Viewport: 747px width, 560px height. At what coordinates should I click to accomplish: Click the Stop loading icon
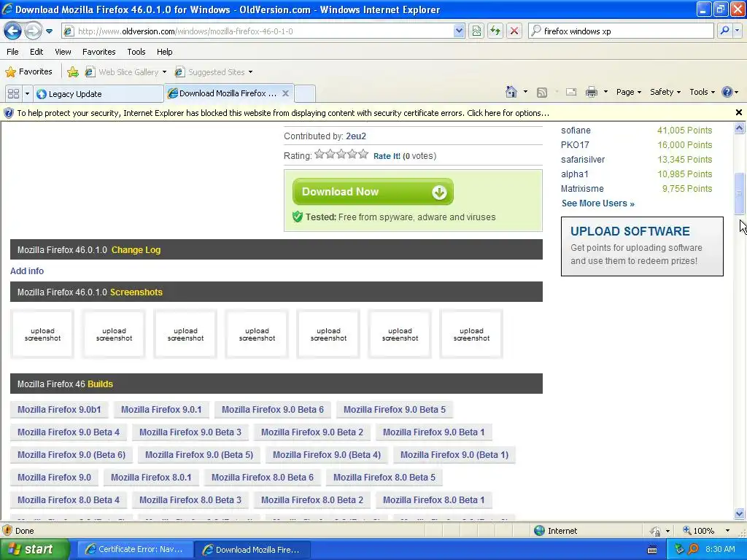pyautogui.click(x=514, y=31)
